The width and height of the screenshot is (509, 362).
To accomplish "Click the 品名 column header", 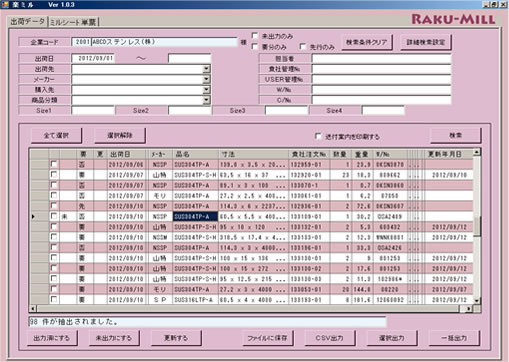I will point(195,154).
